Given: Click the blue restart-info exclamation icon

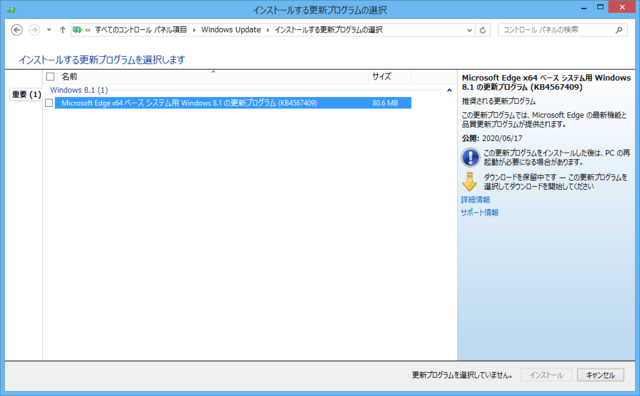Looking at the screenshot, I should tap(470, 157).
